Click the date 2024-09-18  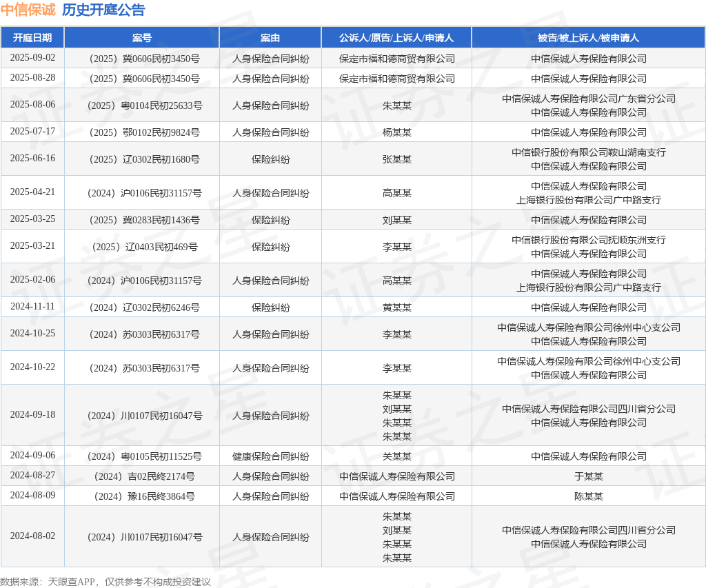(32, 415)
